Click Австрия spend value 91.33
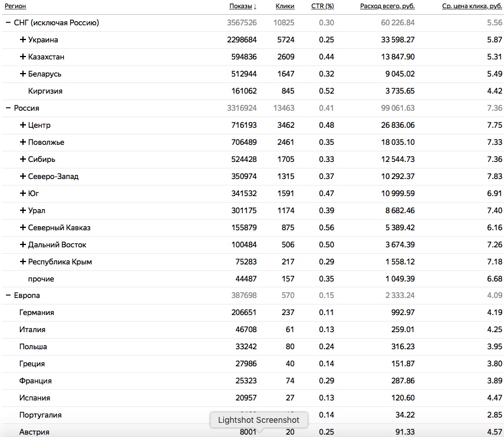The width and height of the screenshot is (504, 437). click(x=405, y=432)
